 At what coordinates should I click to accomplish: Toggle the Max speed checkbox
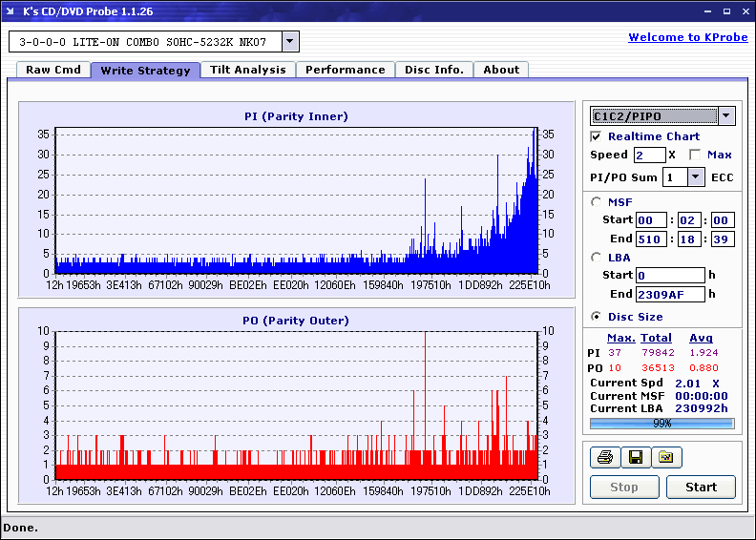click(695, 155)
